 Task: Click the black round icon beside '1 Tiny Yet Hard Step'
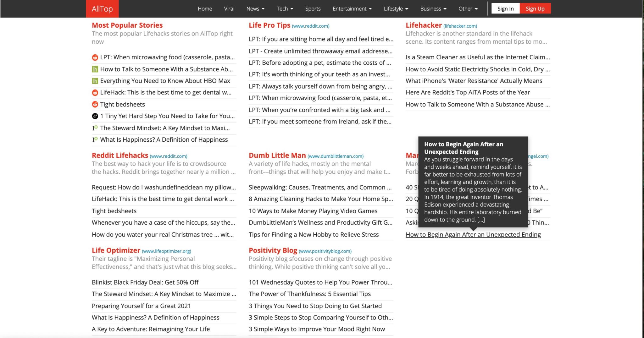[95, 116]
